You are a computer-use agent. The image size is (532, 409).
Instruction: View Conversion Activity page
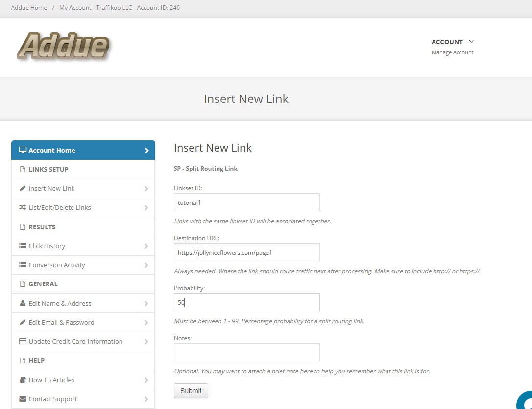tap(83, 265)
